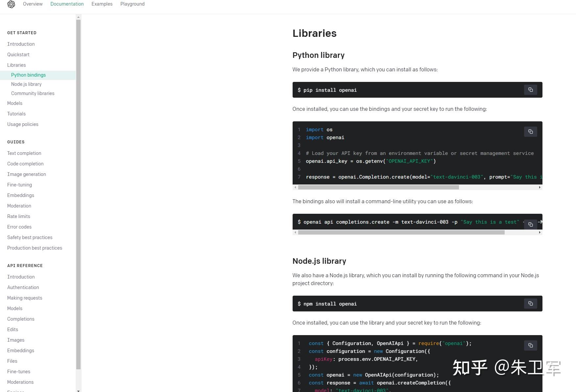This screenshot has width=576, height=392.
Task: Copy the Python import code block
Action: (x=530, y=132)
